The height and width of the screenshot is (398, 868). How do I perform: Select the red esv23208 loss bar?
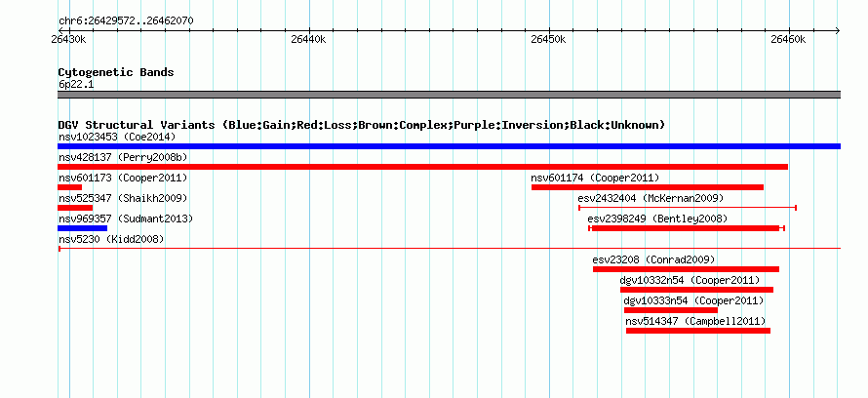[686, 269]
